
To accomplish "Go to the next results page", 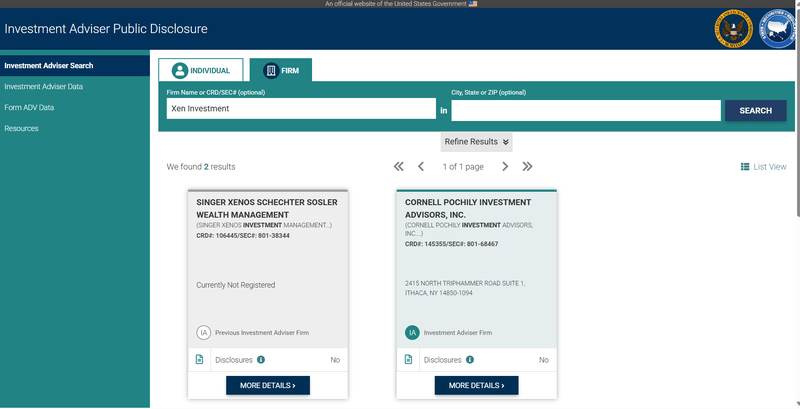I will pos(505,167).
